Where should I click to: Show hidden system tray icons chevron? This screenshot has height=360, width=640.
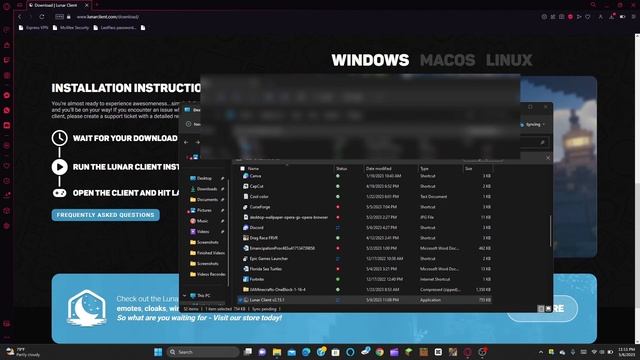541,352
